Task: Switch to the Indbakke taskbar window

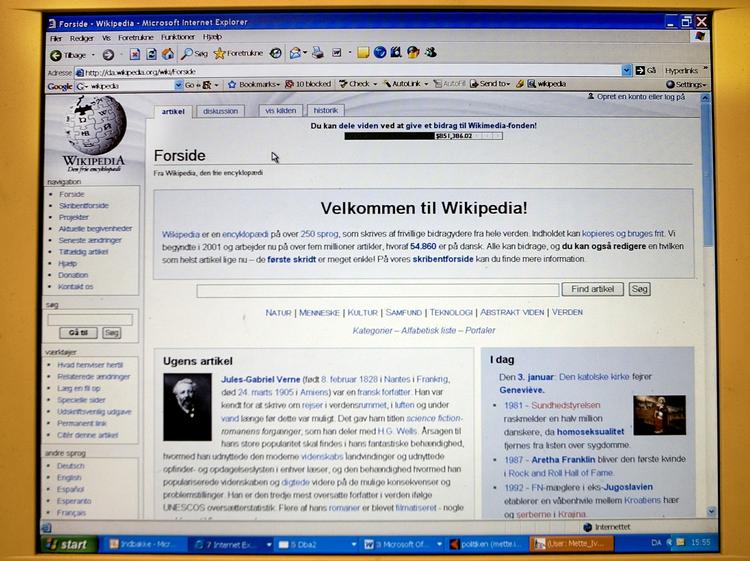Action: (x=141, y=544)
